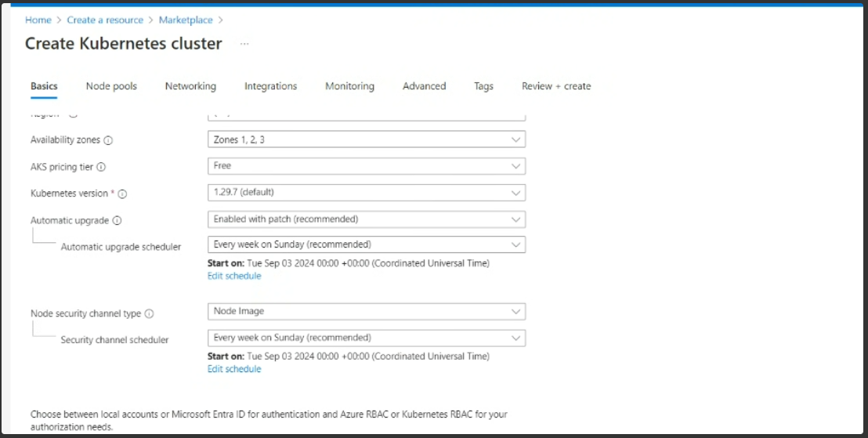This screenshot has width=868, height=438.
Task: Click info icon beside Availability zones
Action: click(x=108, y=140)
